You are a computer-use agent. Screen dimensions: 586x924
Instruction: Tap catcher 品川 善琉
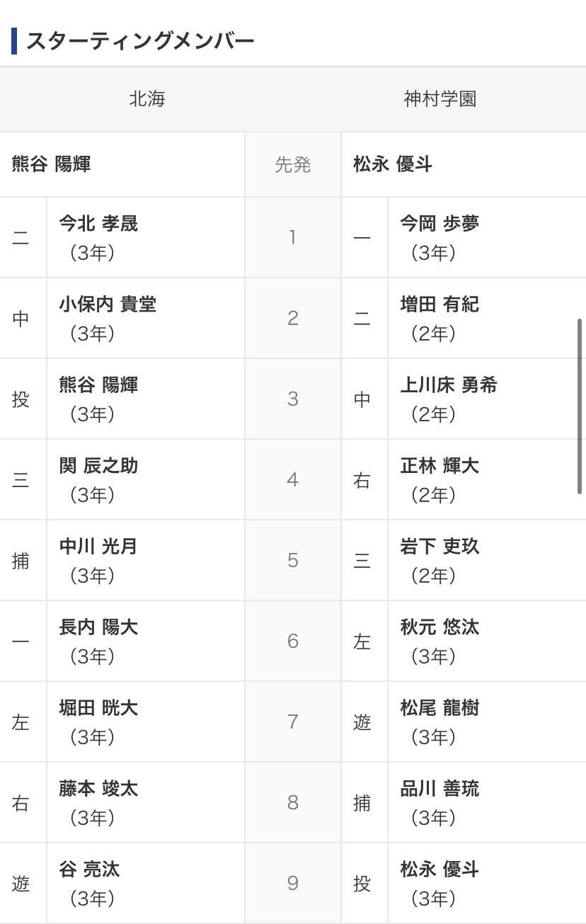coord(439,789)
